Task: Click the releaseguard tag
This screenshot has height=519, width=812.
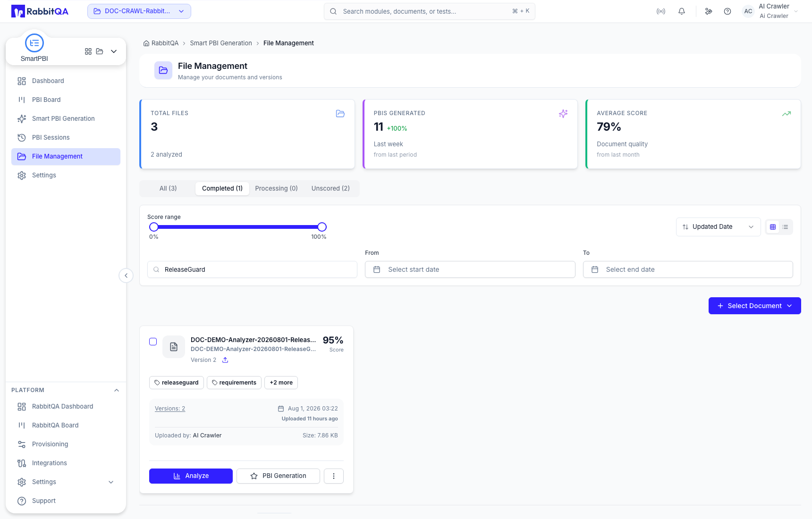Action: click(177, 383)
